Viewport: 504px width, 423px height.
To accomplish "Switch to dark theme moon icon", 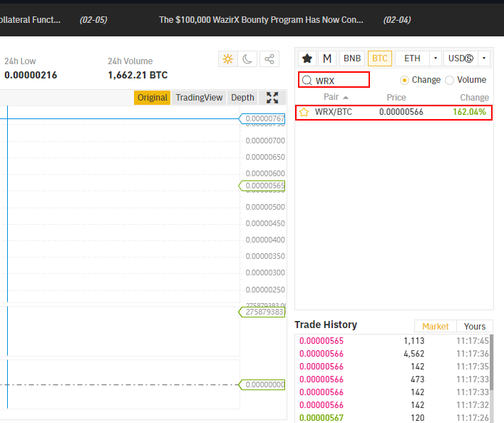I will 247,59.
